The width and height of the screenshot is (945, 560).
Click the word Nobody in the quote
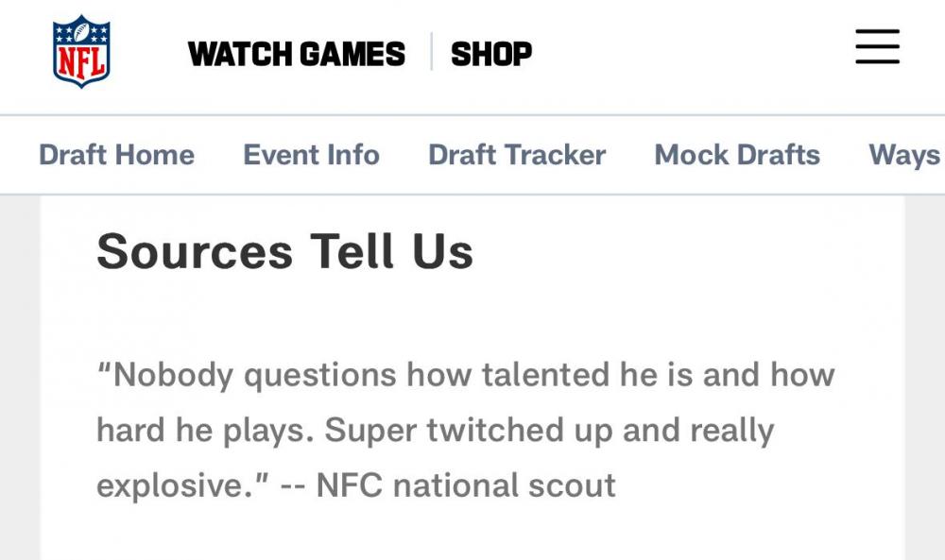point(174,375)
